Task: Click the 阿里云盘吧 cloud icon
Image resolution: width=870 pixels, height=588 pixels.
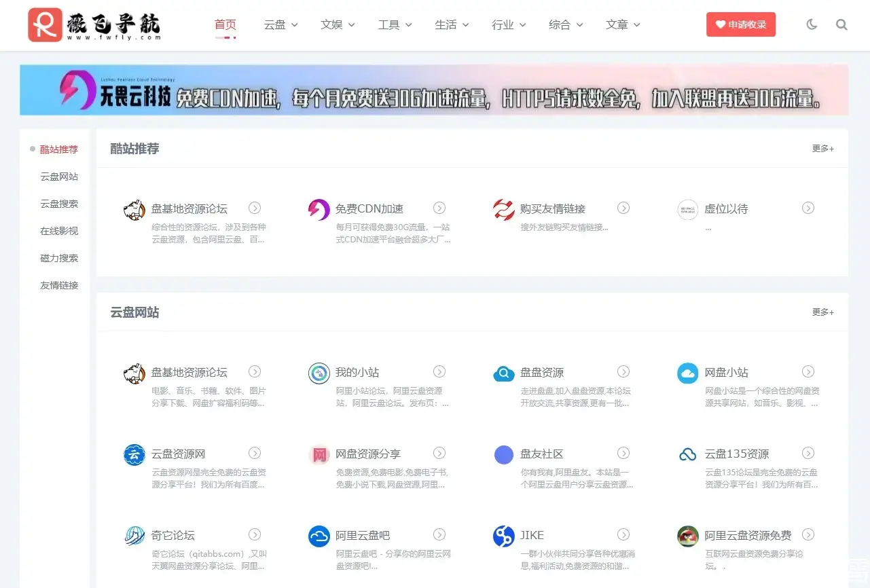Action: point(319,536)
